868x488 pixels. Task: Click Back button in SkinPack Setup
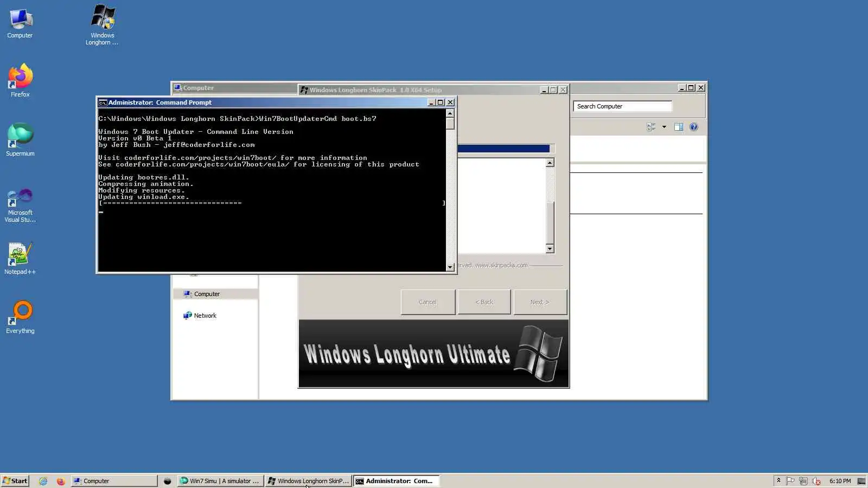[x=484, y=302]
